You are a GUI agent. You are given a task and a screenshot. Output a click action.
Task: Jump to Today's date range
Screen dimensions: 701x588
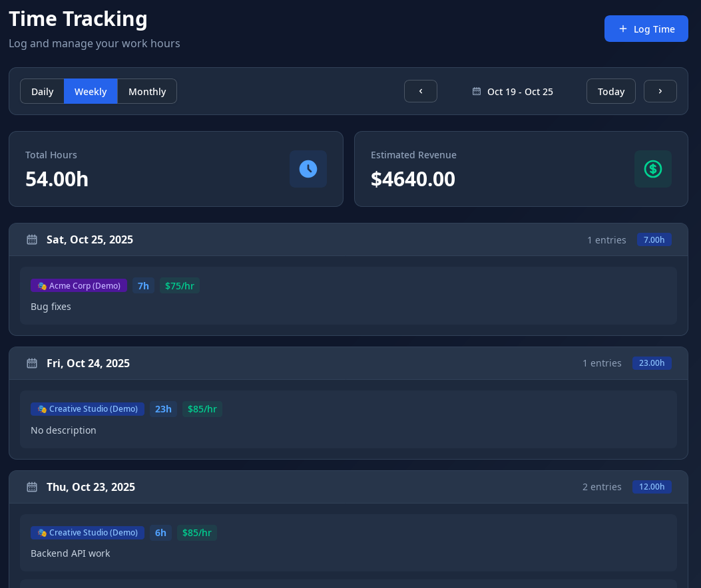pyautogui.click(x=610, y=91)
